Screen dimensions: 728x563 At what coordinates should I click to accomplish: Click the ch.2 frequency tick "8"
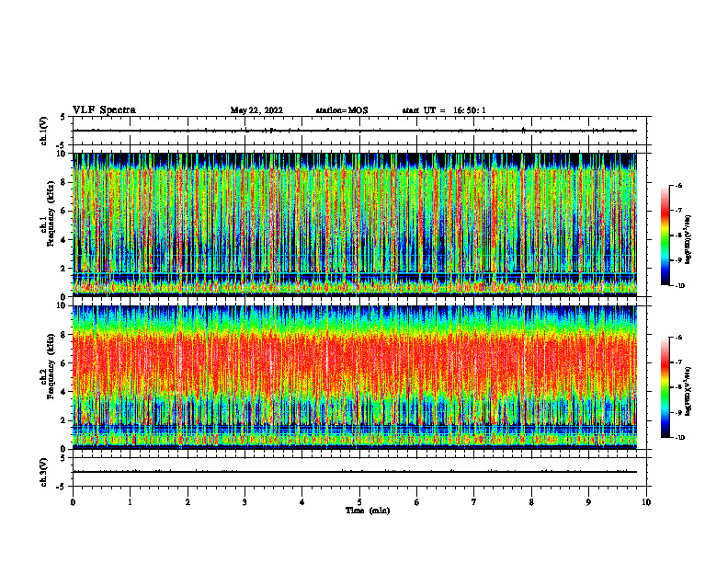63,335
